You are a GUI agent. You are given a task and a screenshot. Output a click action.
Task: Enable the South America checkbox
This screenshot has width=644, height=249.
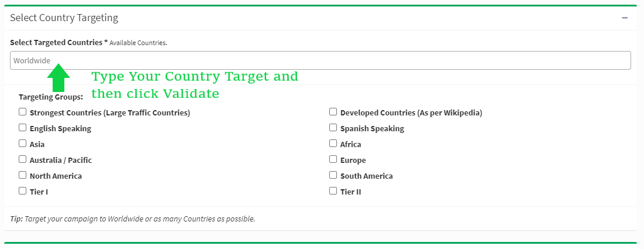(333, 175)
